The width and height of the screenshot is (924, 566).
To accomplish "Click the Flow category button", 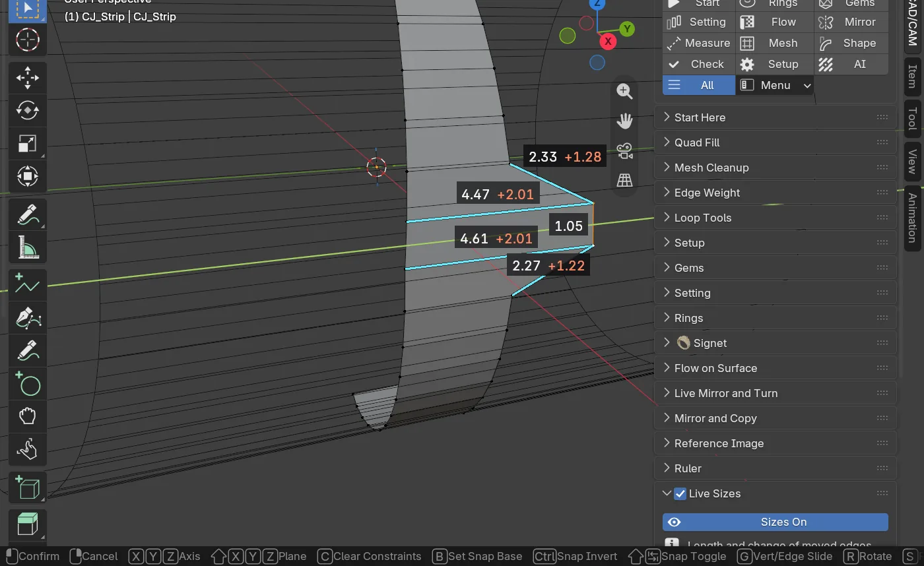I will pyautogui.click(x=775, y=22).
